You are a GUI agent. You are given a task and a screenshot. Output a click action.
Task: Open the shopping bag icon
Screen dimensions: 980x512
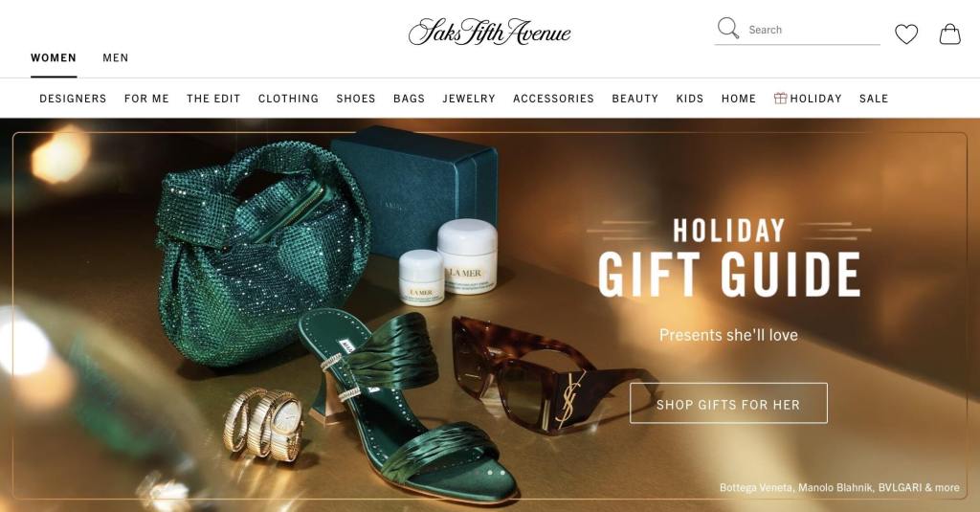(x=949, y=33)
